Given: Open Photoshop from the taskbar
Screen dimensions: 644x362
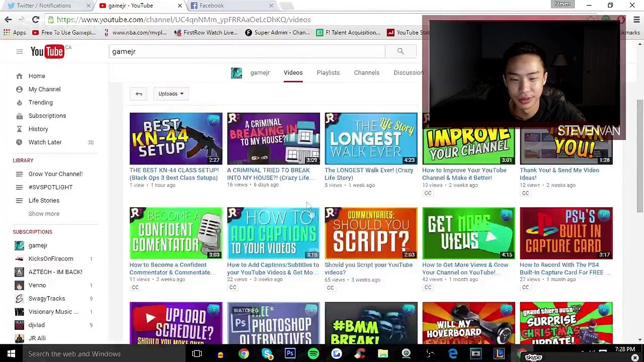Looking at the screenshot, I should pos(290,354).
